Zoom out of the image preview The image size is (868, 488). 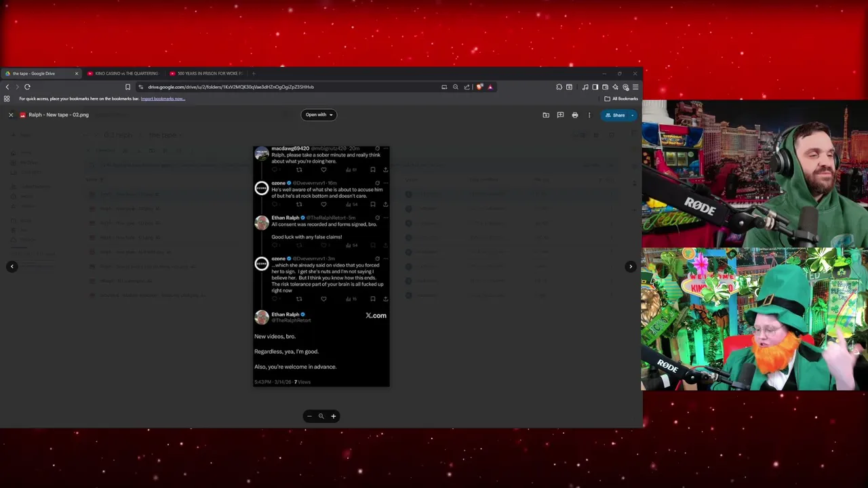point(309,416)
